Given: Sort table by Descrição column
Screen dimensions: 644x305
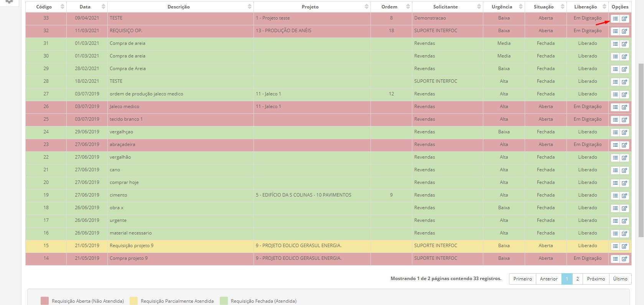Looking at the screenshot, I should coord(181,7).
